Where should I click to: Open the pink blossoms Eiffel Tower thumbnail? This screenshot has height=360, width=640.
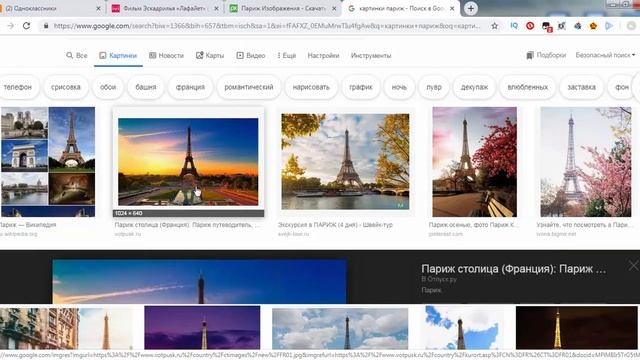(586, 162)
